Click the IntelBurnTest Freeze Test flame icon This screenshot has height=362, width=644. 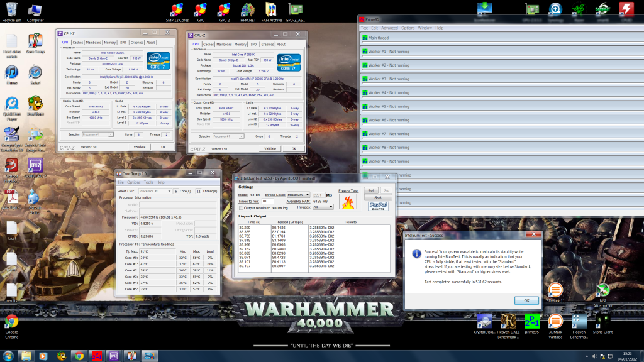pyautogui.click(x=348, y=202)
